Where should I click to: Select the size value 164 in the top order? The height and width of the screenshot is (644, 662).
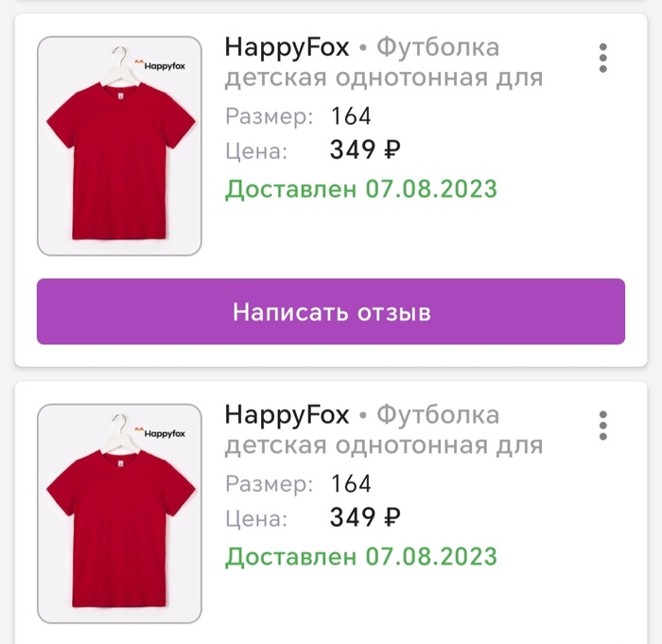pyautogui.click(x=351, y=117)
